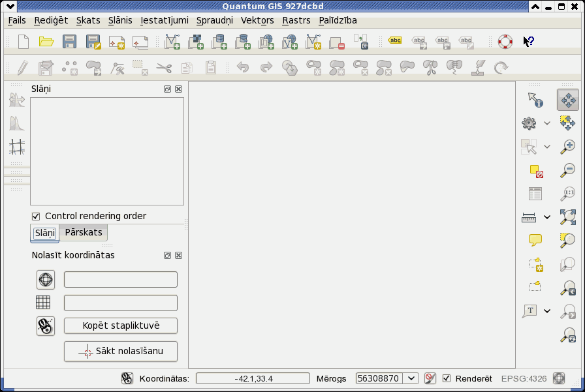
Task: Open the Vektors menu
Action: [x=257, y=20]
